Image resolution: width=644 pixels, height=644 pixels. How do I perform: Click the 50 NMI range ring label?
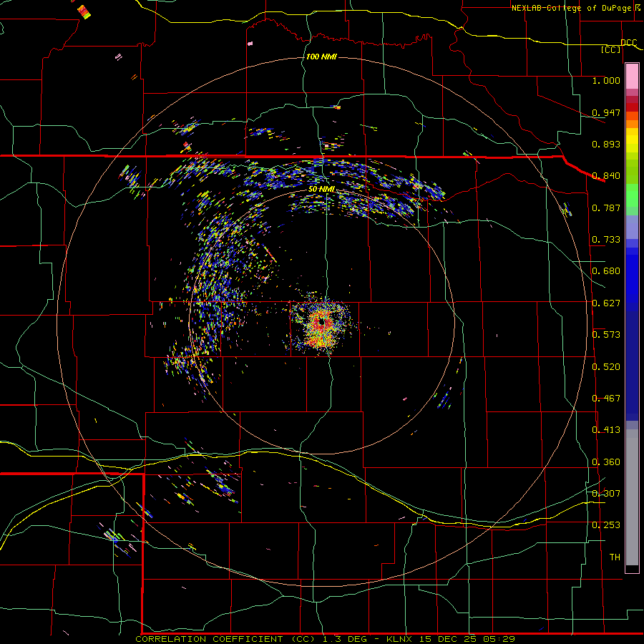321,190
